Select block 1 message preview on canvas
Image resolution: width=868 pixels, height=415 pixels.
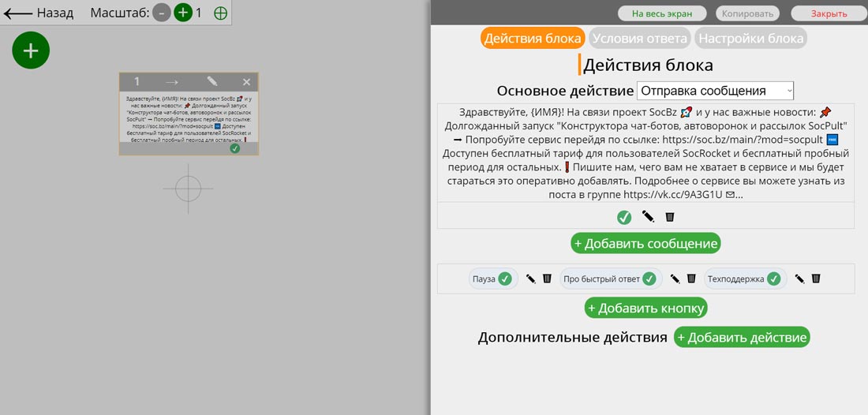(x=189, y=118)
